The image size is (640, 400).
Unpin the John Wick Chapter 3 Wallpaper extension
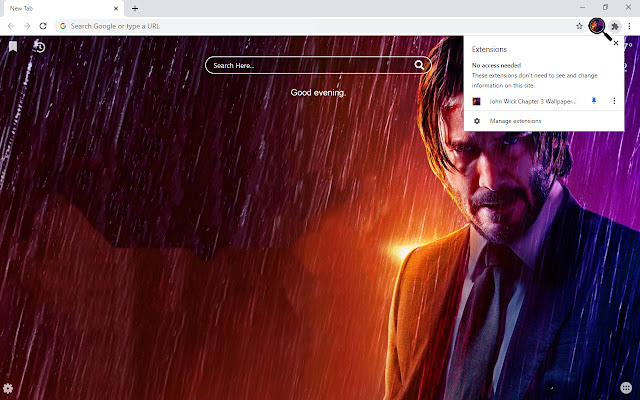[594, 101]
